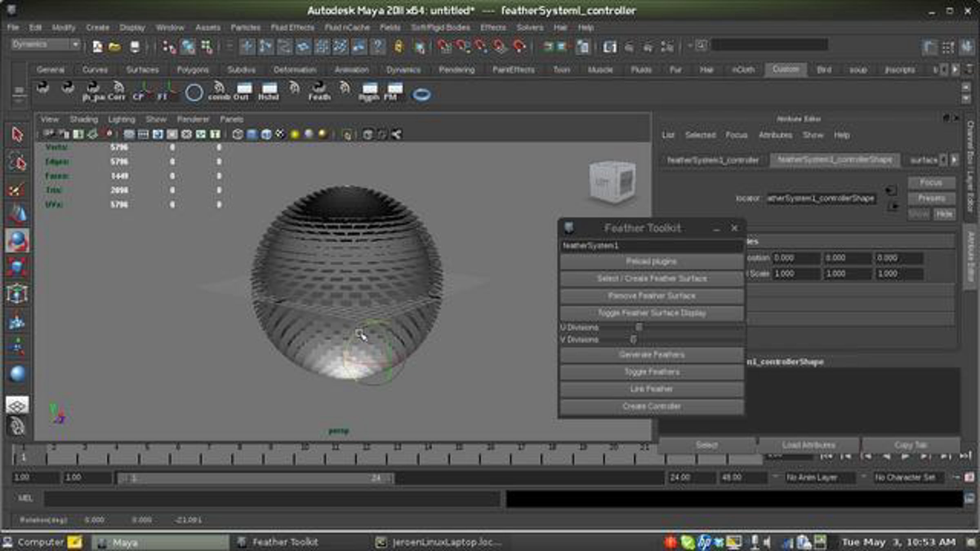
Task: Click the 'comb' shelf button
Action: pos(219,91)
